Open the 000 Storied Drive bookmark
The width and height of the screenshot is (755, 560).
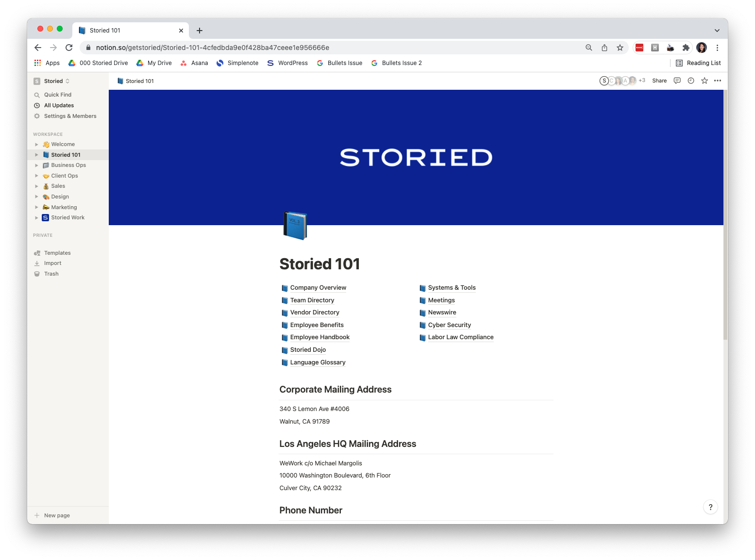click(x=98, y=63)
